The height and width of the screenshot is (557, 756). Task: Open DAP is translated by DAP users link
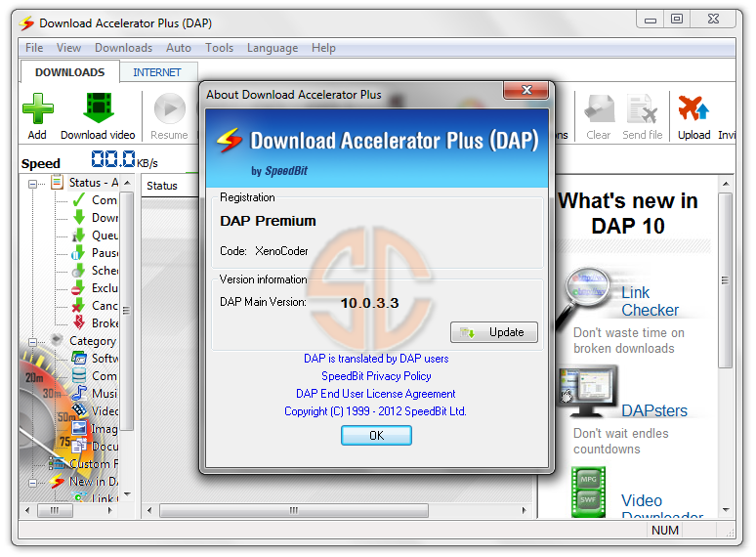376,359
